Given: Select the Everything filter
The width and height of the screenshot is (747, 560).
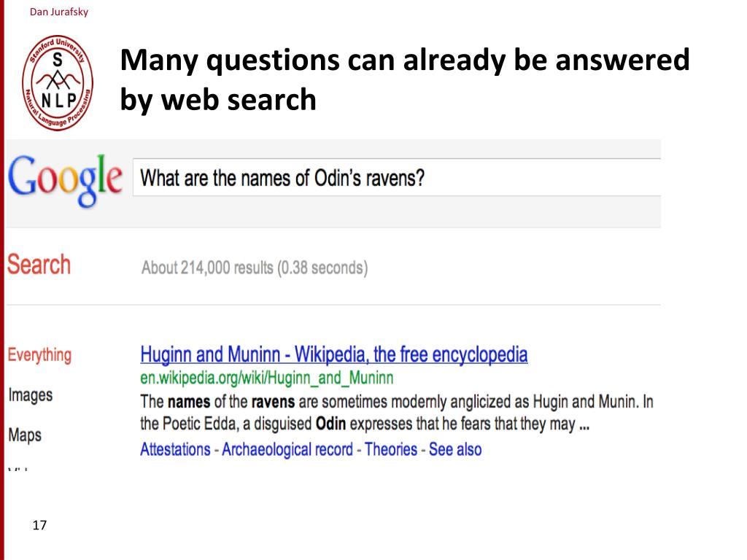Looking at the screenshot, I should (x=39, y=355).
